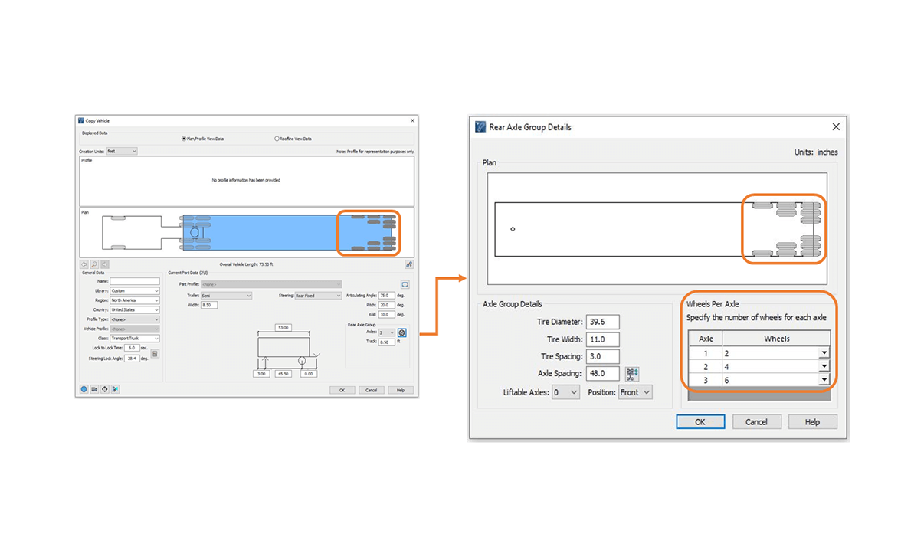Click the calculator icon beside Lock to Lock Time

155,354
